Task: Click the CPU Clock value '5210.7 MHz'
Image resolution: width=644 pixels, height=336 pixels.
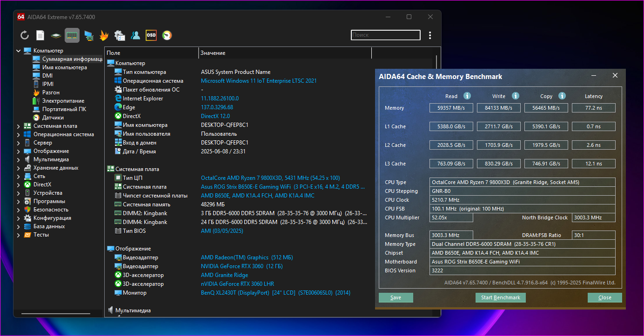Action: [x=522, y=200]
